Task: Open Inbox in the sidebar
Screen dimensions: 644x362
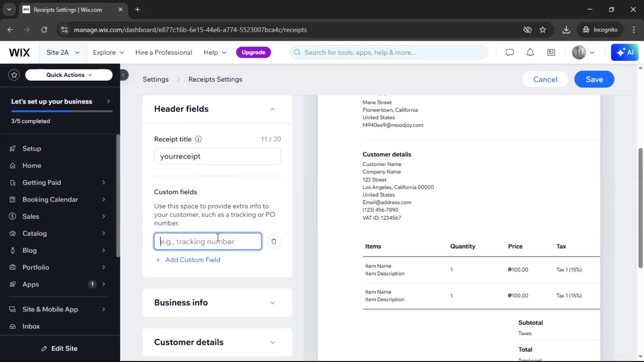Action: 31,326
